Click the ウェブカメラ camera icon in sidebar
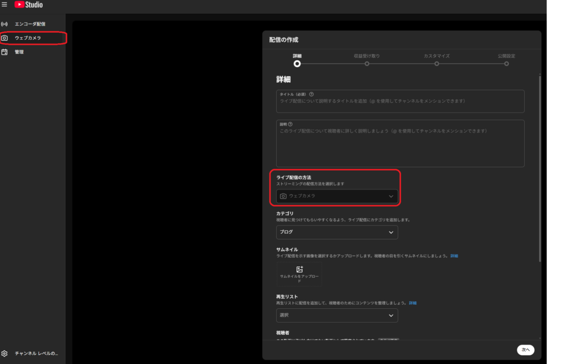This screenshot has width=588, height=364. [5, 38]
